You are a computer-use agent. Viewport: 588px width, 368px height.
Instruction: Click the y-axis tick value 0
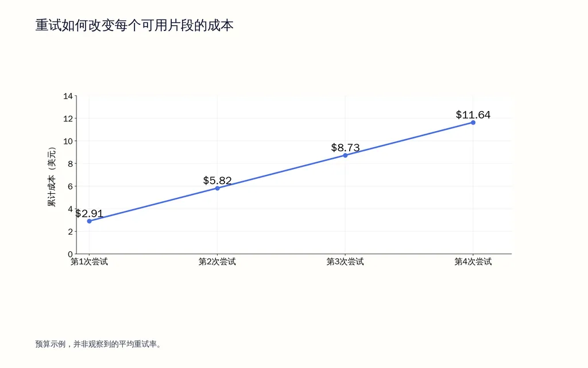click(71, 254)
